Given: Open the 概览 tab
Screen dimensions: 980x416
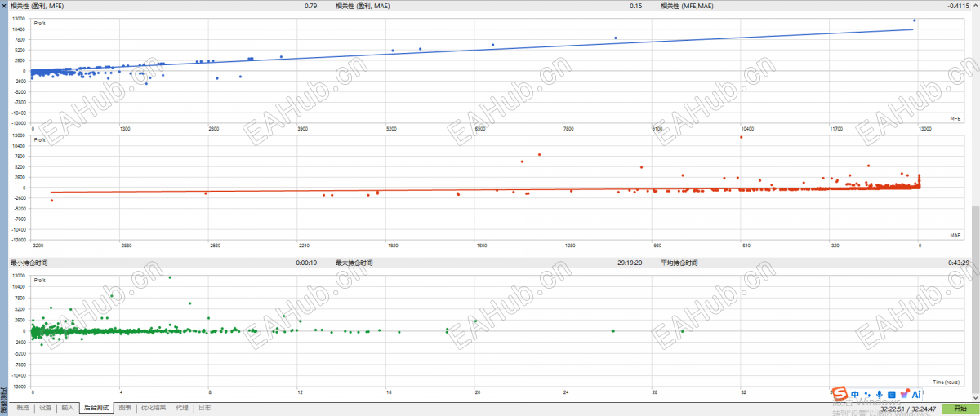Looking at the screenshot, I should point(23,407).
